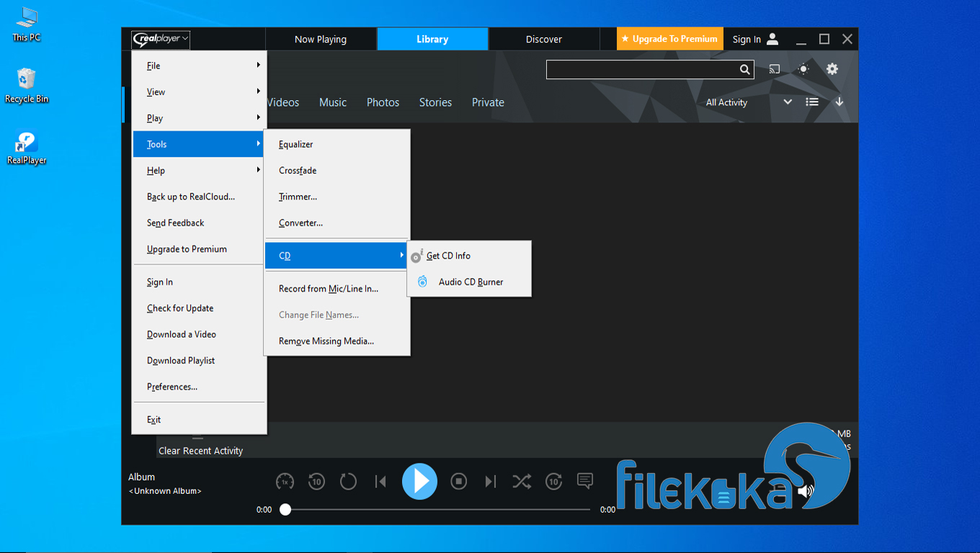Open the RealPlayer desktop shortcut
980x553 pixels.
[27, 148]
